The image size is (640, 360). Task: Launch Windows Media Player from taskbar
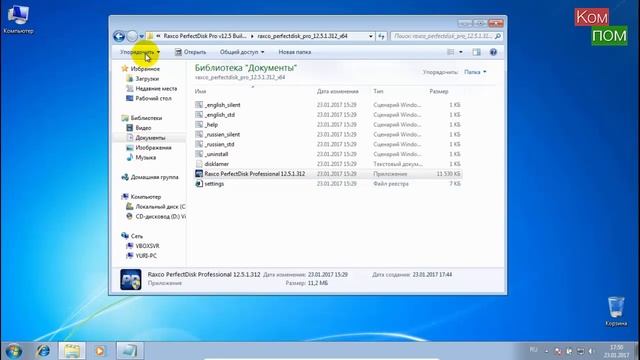pyautogui.click(x=100, y=351)
